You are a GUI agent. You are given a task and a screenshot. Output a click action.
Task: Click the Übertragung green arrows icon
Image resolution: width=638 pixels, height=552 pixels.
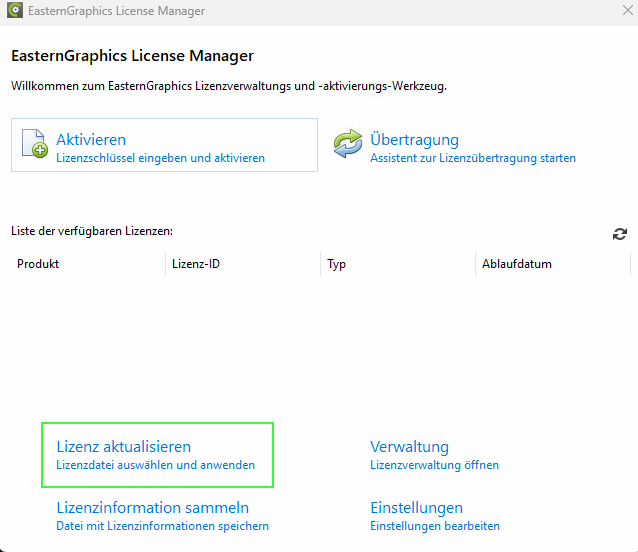(x=347, y=143)
